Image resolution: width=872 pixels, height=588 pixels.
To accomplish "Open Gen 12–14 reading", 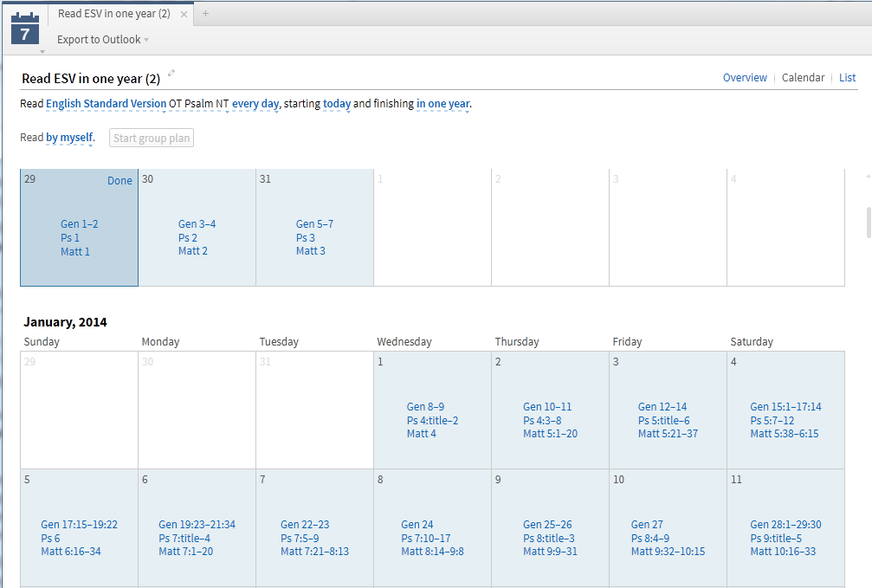I will click(662, 407).
